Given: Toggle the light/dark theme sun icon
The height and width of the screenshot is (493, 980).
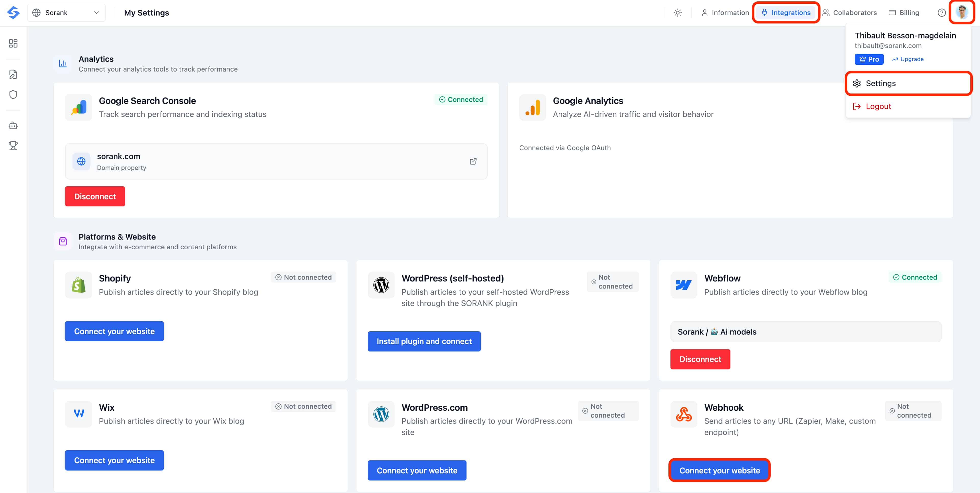Looking at the screenshot, I should [678, 13].
